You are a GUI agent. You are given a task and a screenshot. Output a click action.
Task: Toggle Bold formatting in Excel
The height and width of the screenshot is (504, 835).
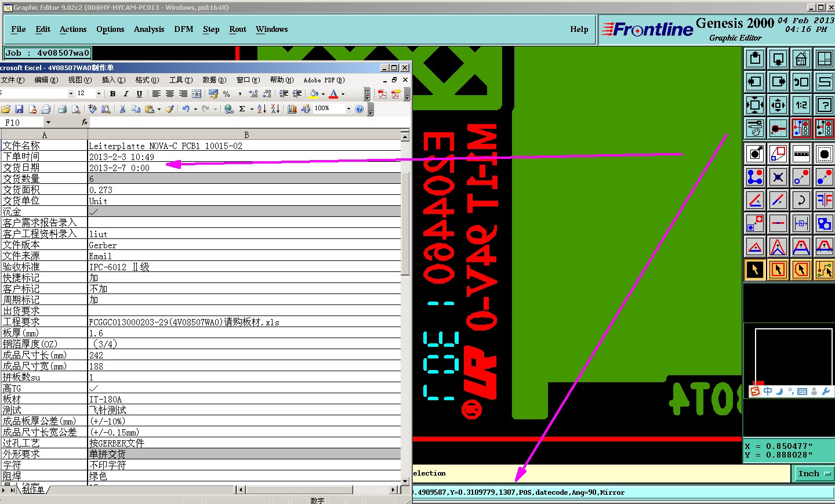112,94
